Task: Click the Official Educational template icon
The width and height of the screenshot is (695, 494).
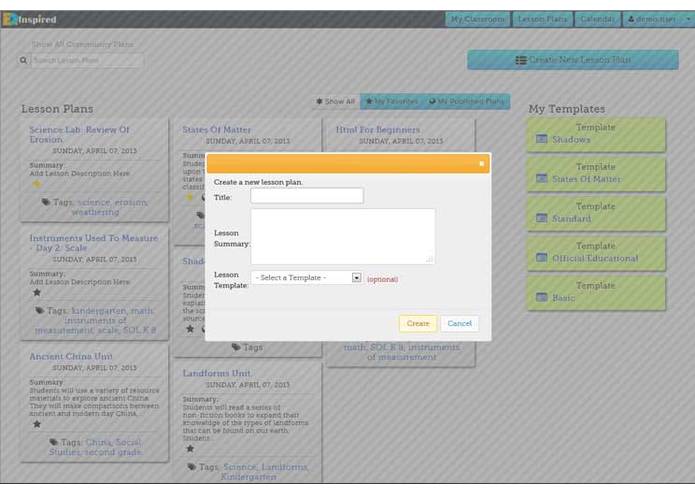Action: (542, 257)
